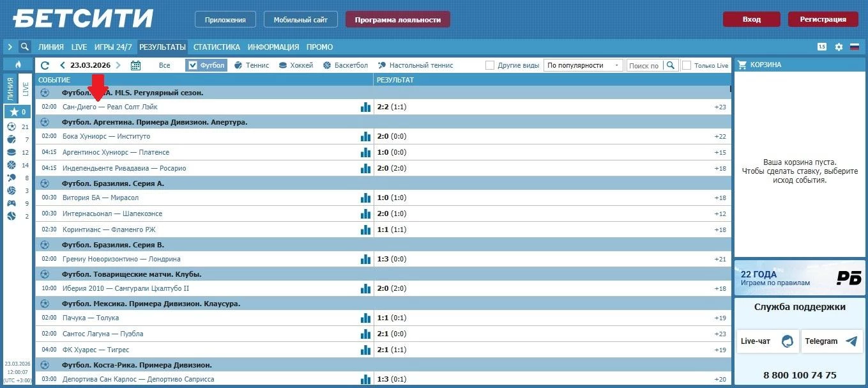Screen dimensions: 868x388
Task: Go to next date with right arrow
Action: [119, 65]
